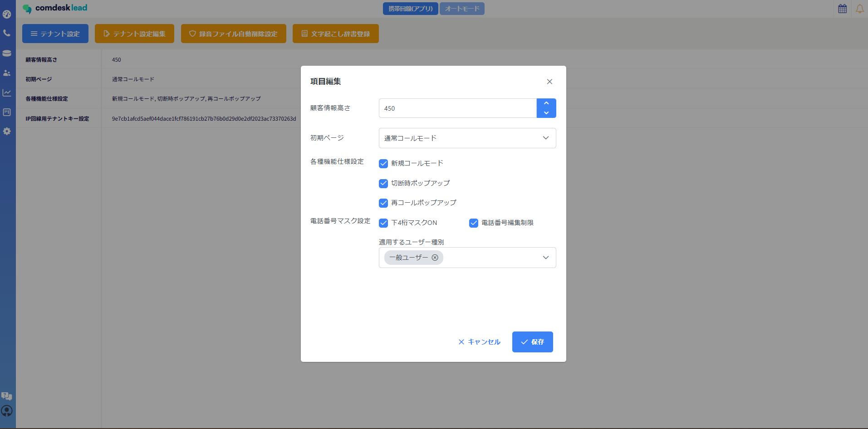This screenshot has width=868, height=429.
Task: Click the comdesk lead logo
Action: [x=55, y=8]
